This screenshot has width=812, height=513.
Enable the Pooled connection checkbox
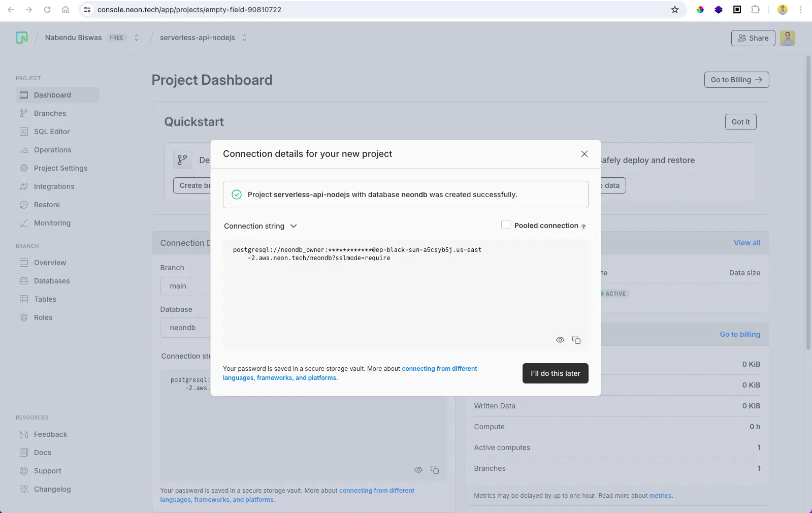point(506,225)
